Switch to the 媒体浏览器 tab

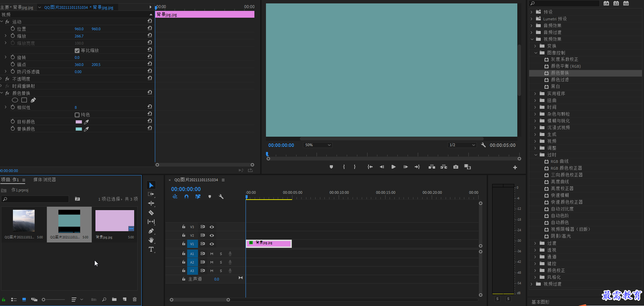pyautogui.click(x=44, y=180)
